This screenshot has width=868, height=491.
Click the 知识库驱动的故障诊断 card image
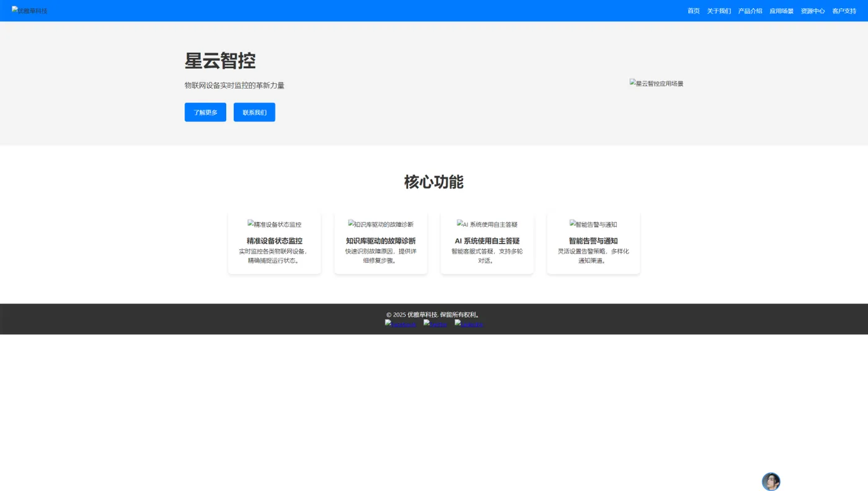[x=381, y=224]
